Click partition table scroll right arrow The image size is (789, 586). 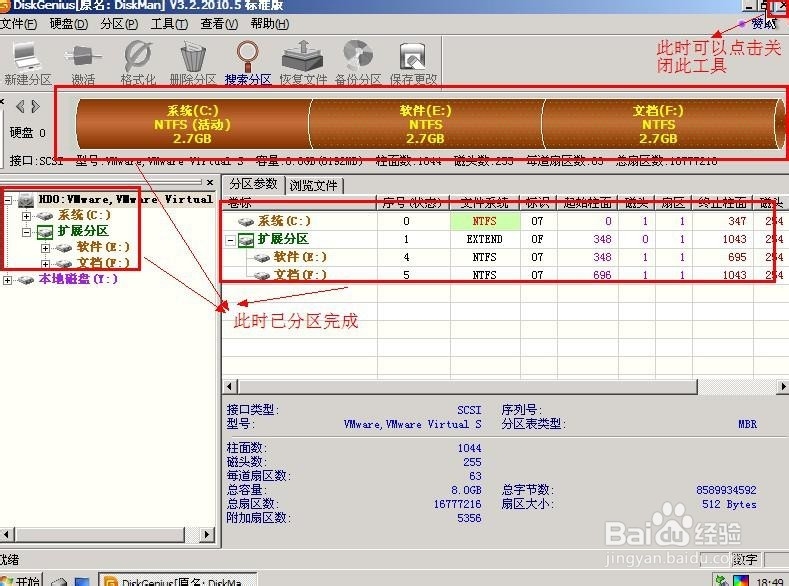pos(782,386)
